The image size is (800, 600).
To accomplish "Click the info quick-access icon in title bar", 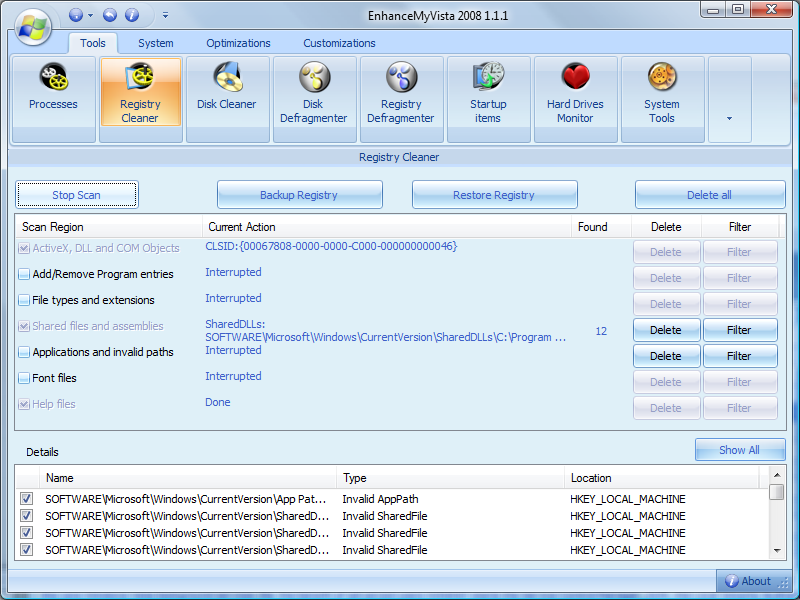I will point(132,15).
